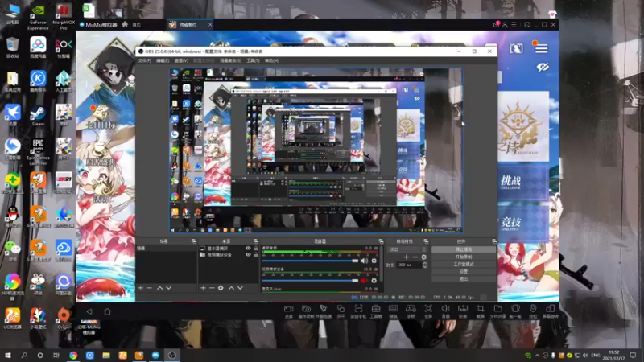Image resolution: width=644 pixels, height=362 pixels.
Task: Open Desktop Audio settings gear in the mixer
Action: (x=374, y=261)
